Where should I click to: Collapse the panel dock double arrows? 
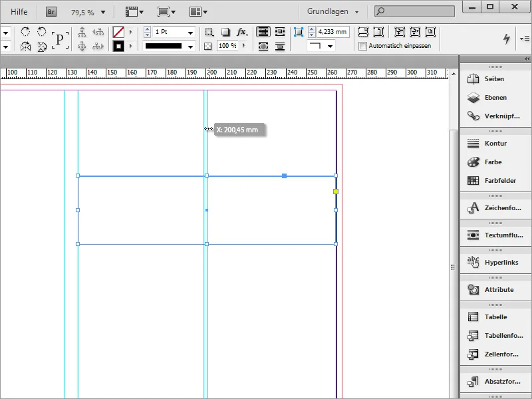tap(527, 59)
